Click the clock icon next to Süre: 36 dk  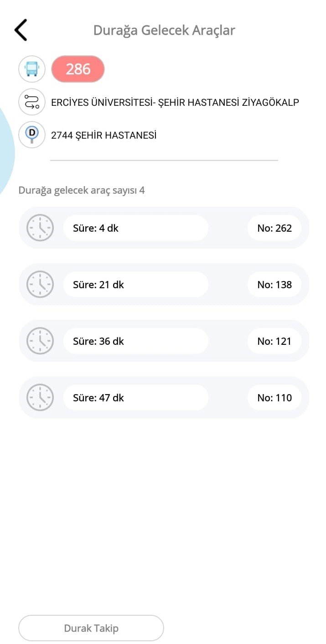(40, 341)
